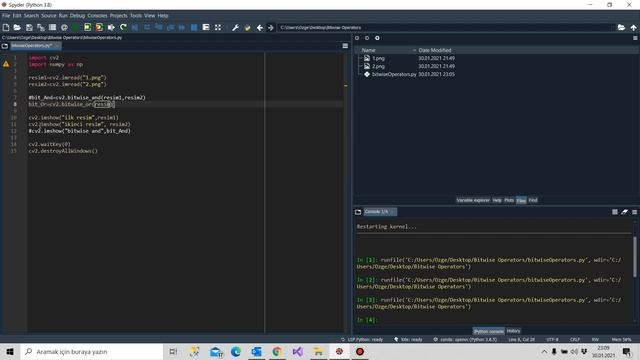Sort files by Date Modified column

pos(435,50)
